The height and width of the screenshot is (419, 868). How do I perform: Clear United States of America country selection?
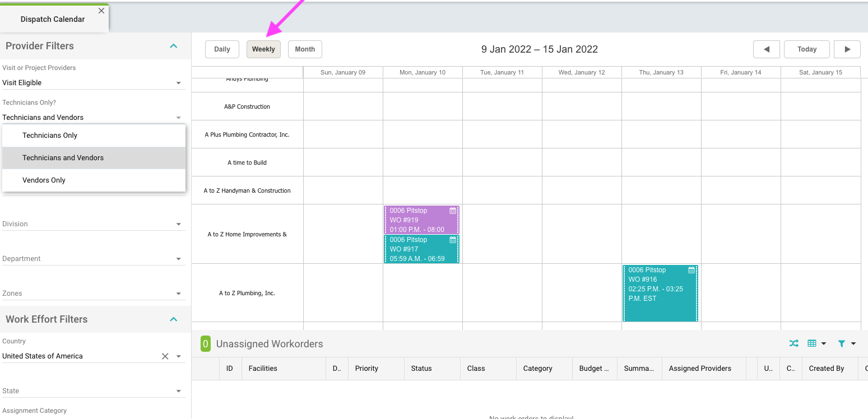pos(165,356)
